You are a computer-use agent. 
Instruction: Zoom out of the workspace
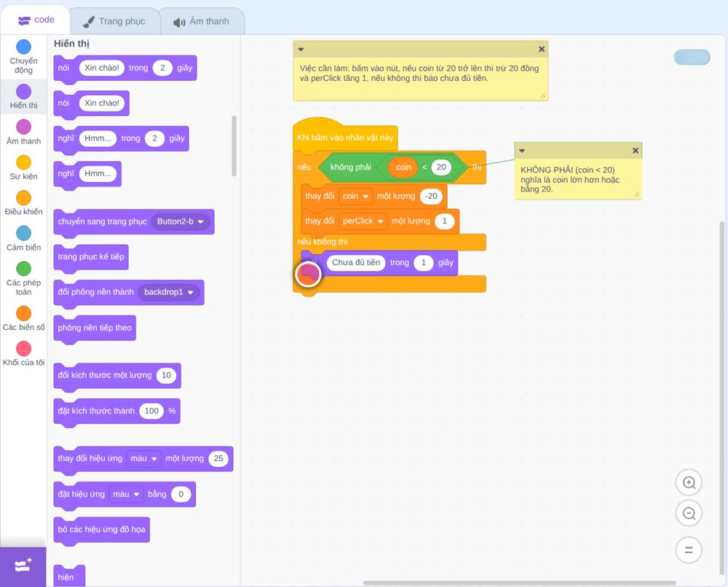pyautogui.click(x=689, y=513)
